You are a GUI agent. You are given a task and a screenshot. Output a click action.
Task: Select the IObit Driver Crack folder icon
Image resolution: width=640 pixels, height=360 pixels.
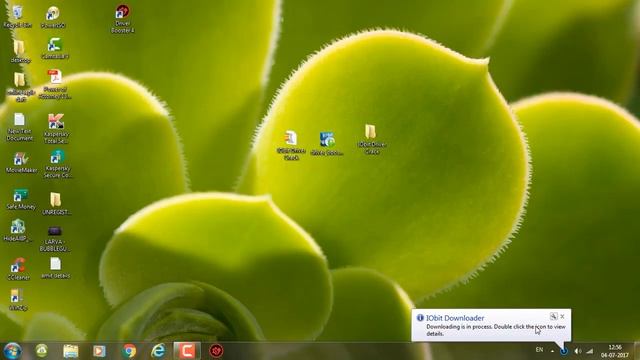[371, 139]
